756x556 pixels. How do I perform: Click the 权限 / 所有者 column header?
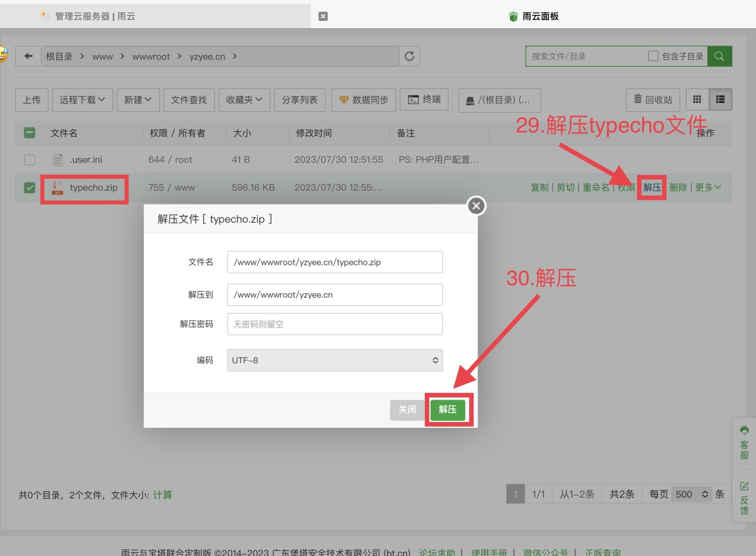[177, 133]
